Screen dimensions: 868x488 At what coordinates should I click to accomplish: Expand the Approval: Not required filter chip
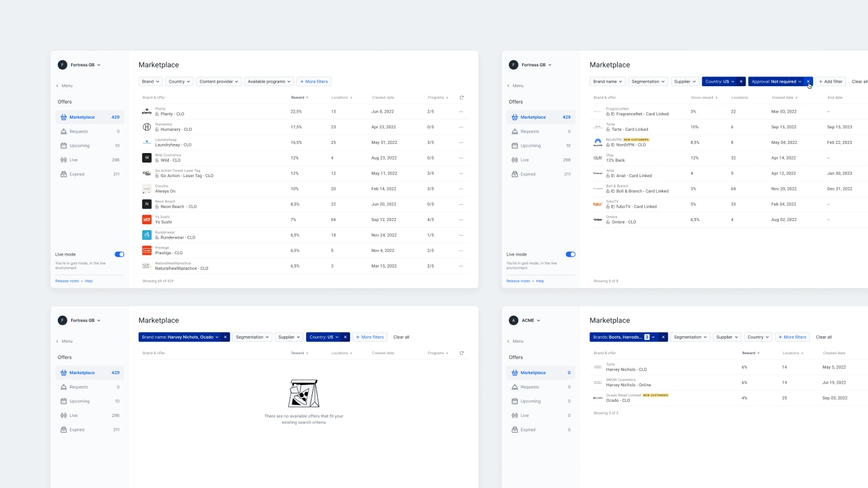[x=776, y=81]
